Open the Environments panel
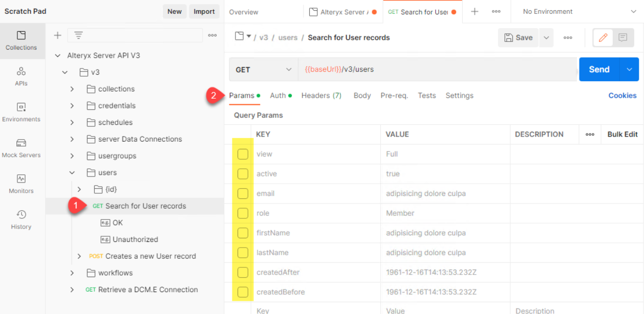 pos(22,111)
